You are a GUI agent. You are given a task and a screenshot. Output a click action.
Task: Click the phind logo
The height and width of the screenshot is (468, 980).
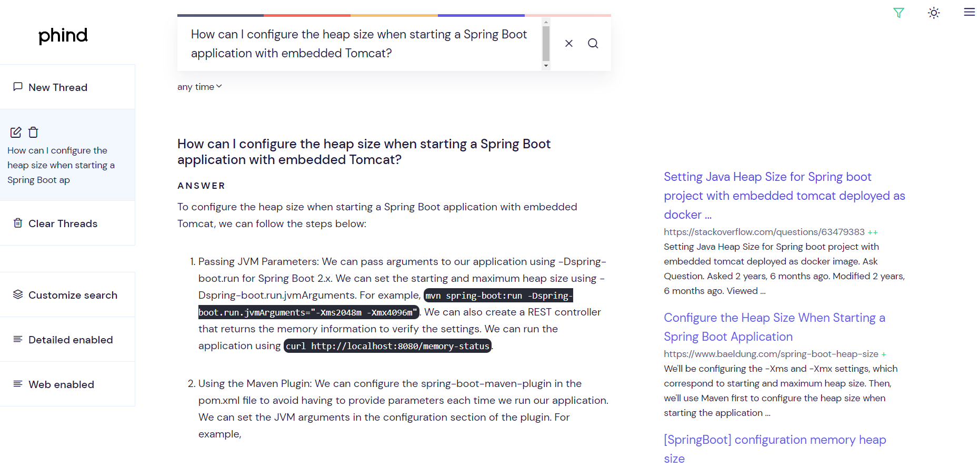(63, 35)
